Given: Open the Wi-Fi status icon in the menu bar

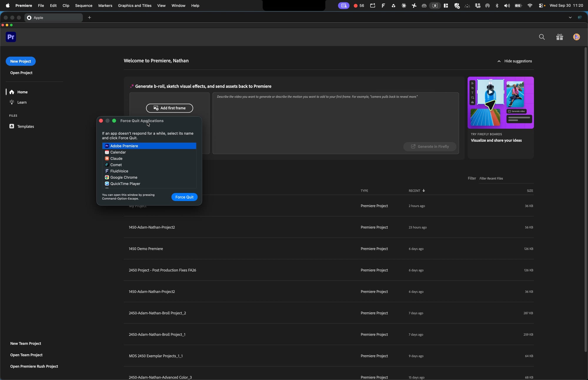Looking at the screenshot, I should (x=530, y=6).
